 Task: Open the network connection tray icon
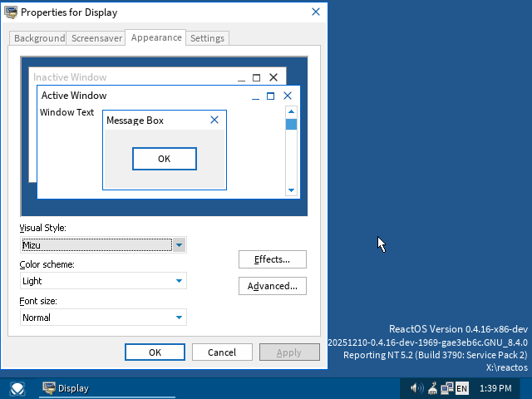point(447,388)
